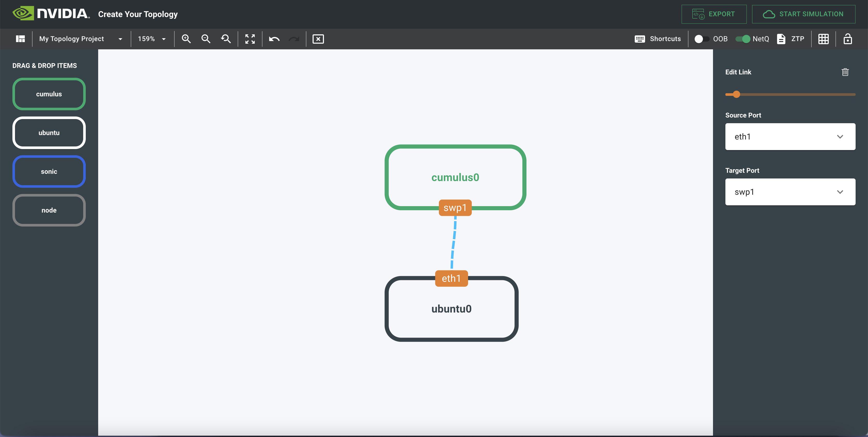Disable the NetQ toggle switch

(743, 39)
